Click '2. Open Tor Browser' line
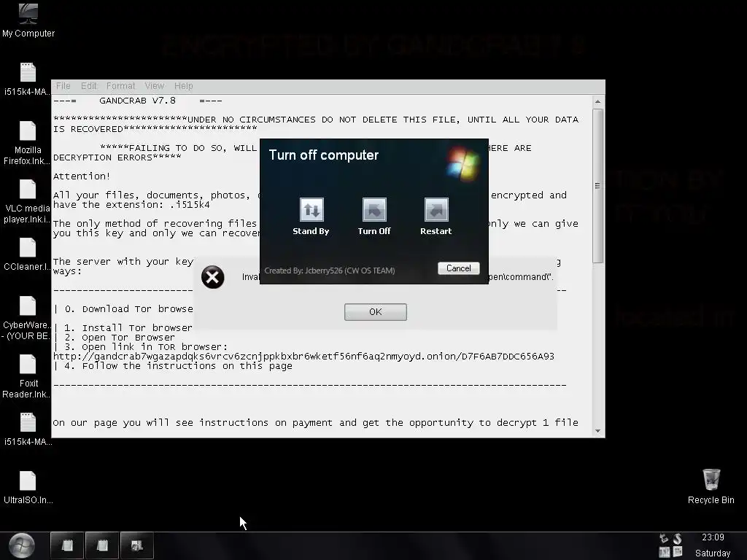 (x=120, y=338)
